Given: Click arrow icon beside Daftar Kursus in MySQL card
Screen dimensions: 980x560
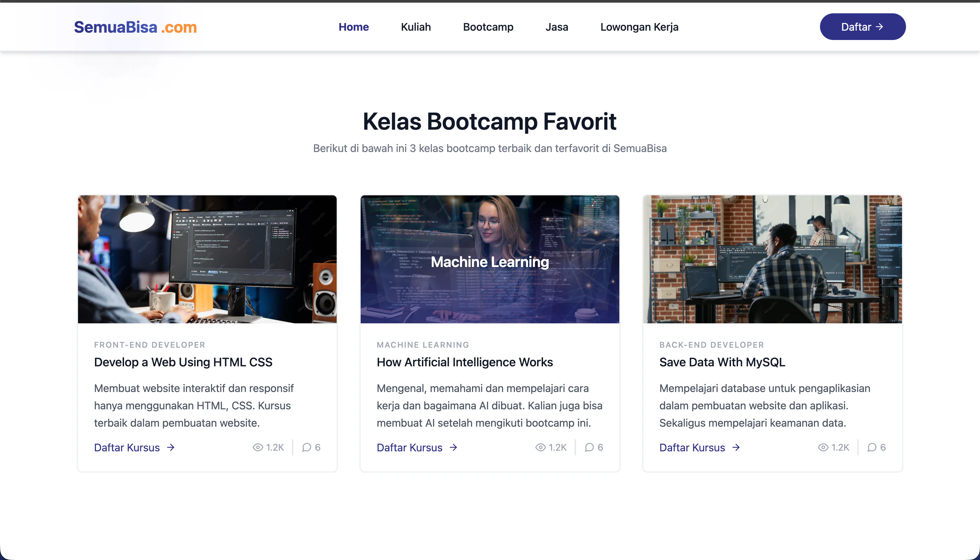Looking at the screenshot, I should [736, 447].
